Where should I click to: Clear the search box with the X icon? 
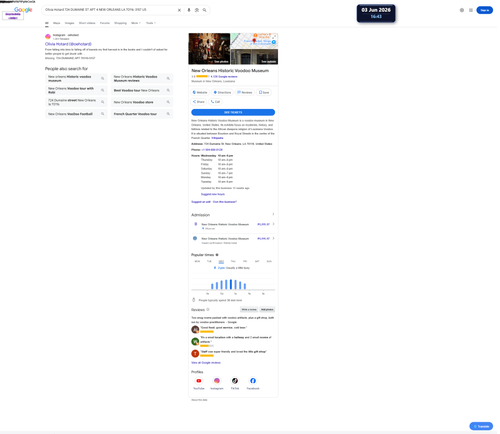pos(179,10)
